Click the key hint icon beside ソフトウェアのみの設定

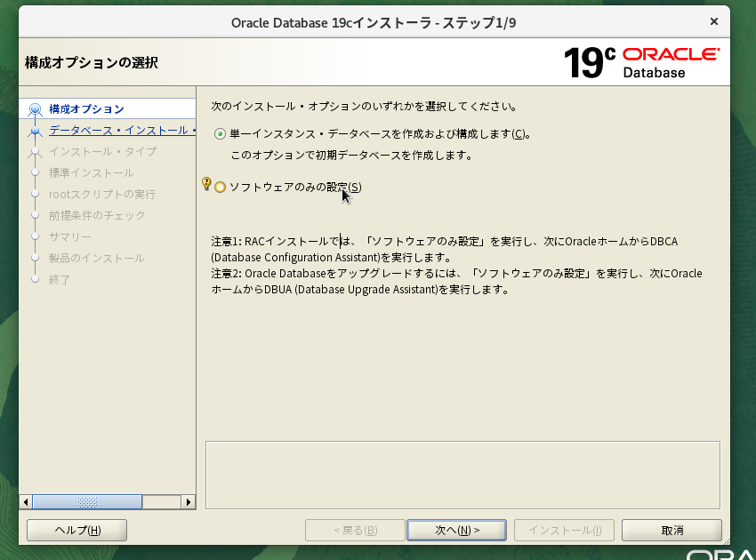click(x=205, y=184)
